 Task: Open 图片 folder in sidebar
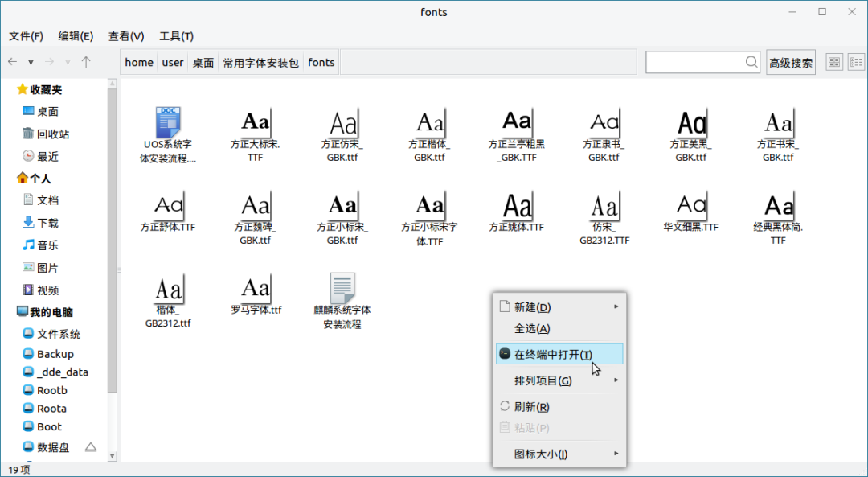coord(40,268)
